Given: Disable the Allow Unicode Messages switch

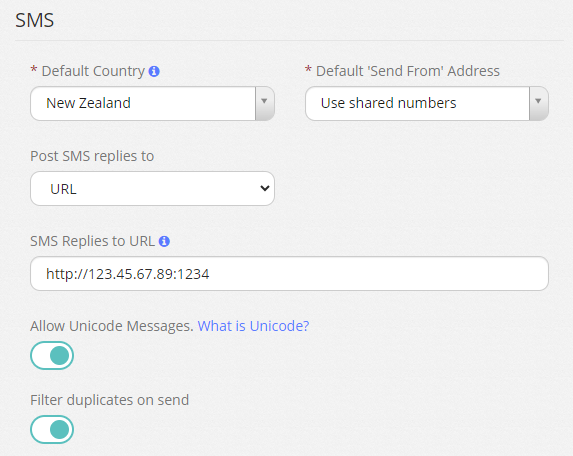Looking at the screenshot, I should pyautogui.click(x=52, y=356).
